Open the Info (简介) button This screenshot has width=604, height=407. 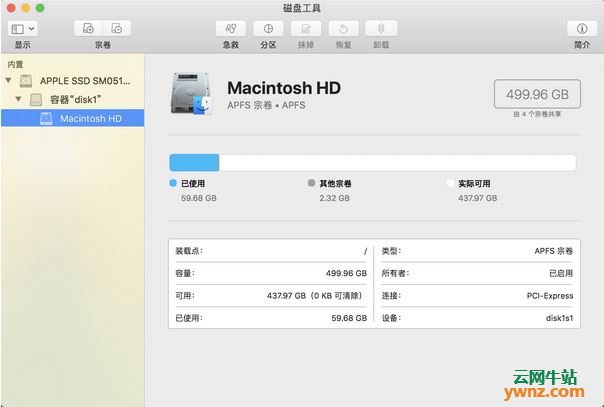point(582,28)
